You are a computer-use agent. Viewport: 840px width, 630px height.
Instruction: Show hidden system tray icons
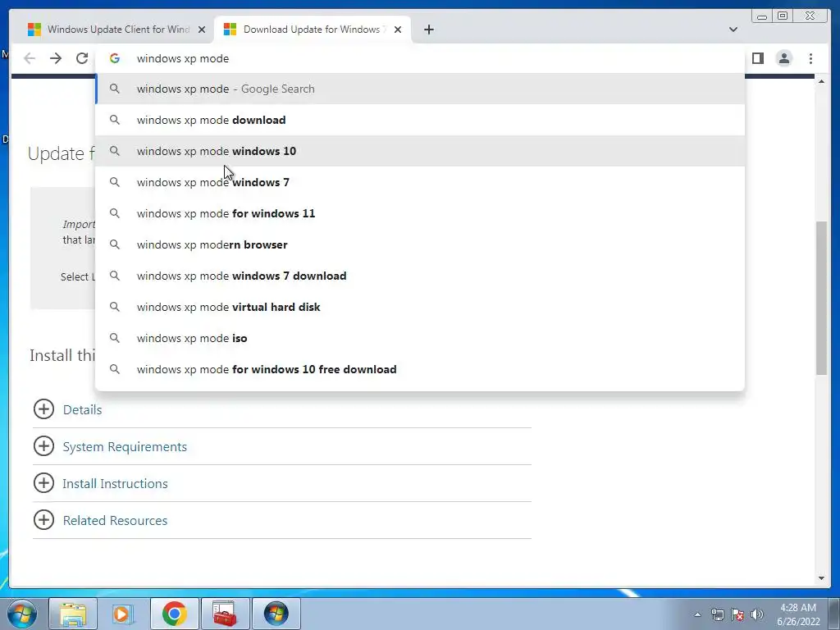[697, 614]
